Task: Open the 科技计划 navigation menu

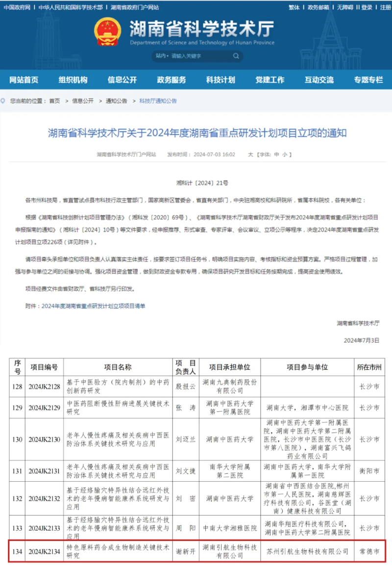Action: [220, 79]
